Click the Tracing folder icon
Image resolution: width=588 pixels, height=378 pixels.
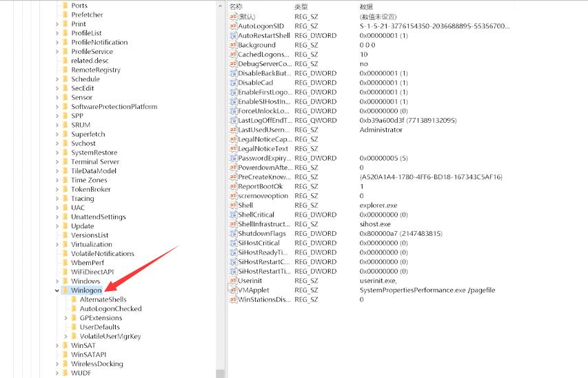click(65, 198)
